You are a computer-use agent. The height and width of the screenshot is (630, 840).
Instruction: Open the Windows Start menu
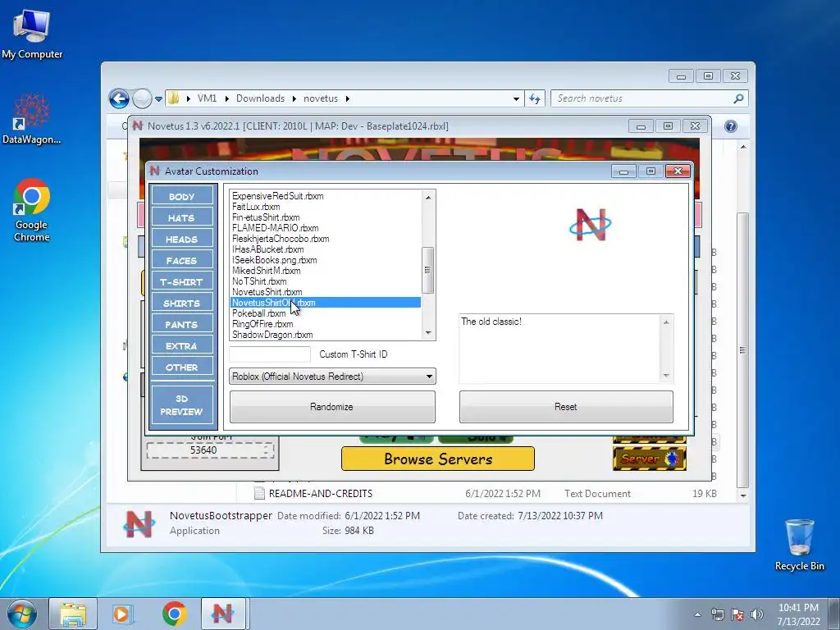(22, 614)
